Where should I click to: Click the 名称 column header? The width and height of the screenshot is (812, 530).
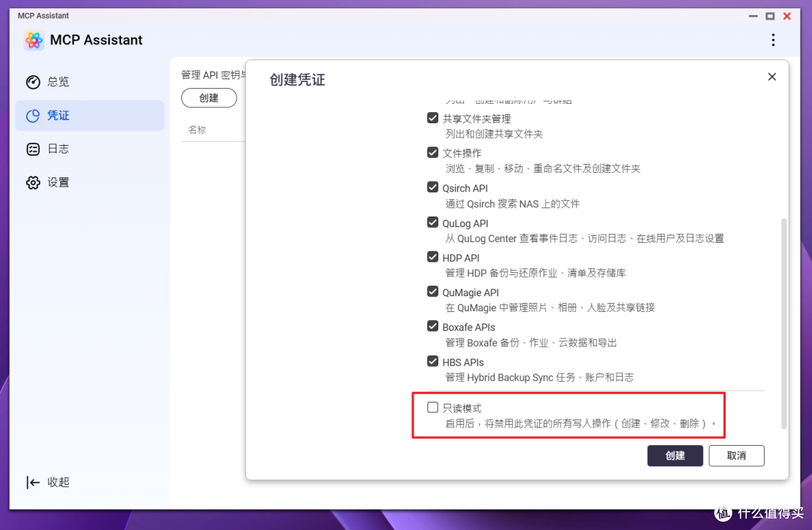click(x=197, y=130)
